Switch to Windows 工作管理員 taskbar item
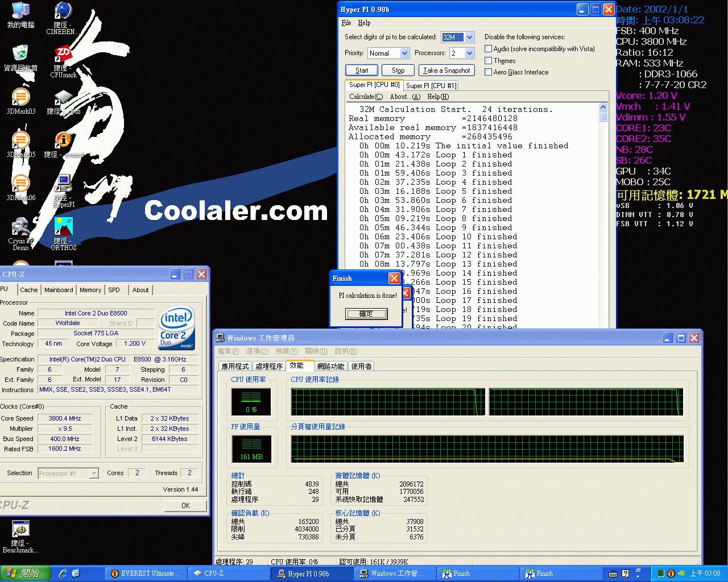Screen dimensions: 728x582 [396, 573]
